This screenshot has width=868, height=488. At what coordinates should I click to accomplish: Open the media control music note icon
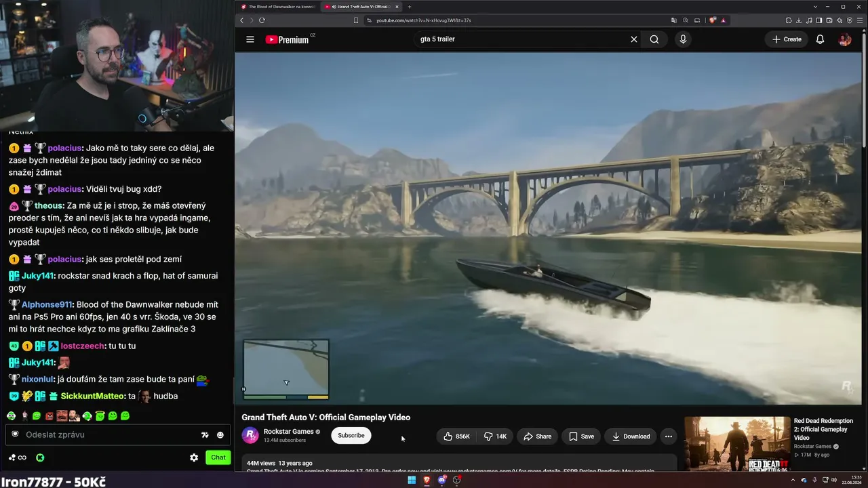click(809, 20)
